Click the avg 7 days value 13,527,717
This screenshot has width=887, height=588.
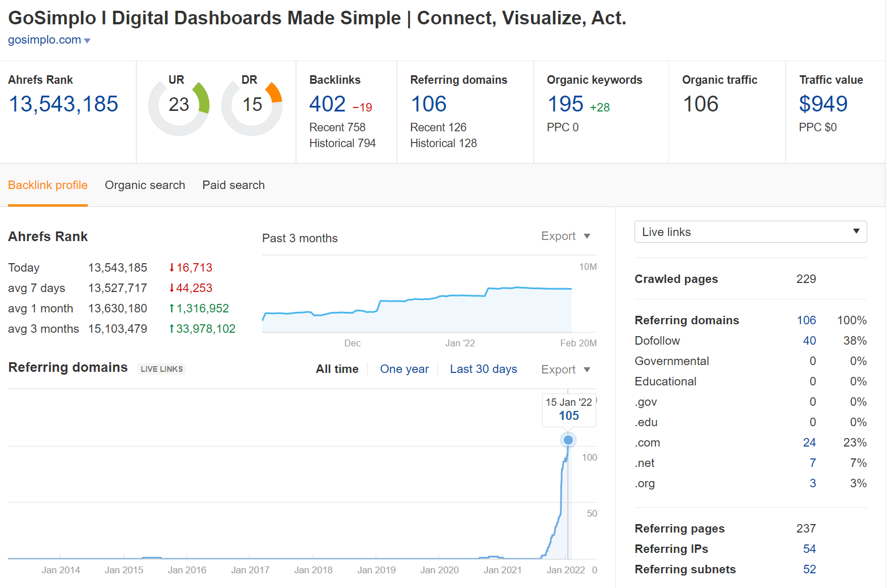118,288
